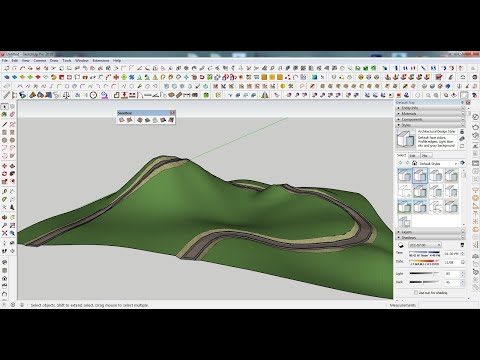This screenshot has height=360, width=480.
Task: Expand the Entity Info panel
Action: click(430, 108)
